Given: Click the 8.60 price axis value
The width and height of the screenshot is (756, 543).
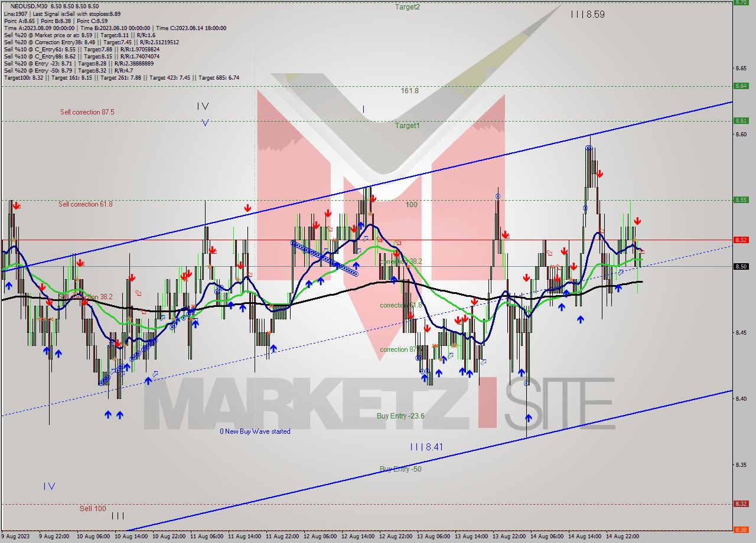Looking at the screenshot, I should point(741,134).
